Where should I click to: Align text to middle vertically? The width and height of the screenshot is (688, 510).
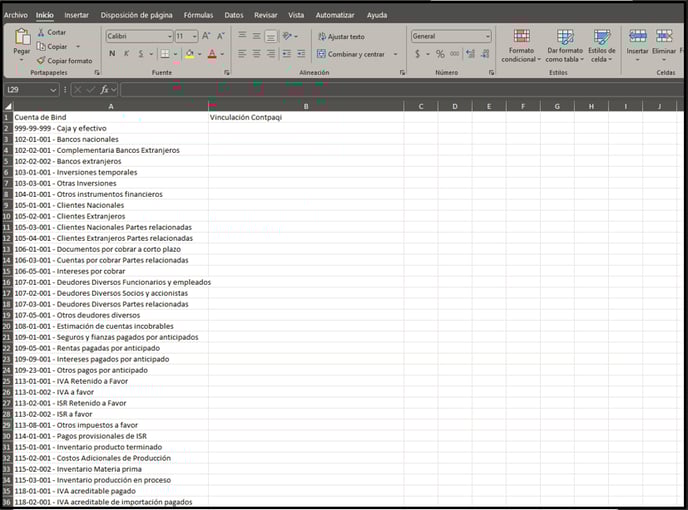click(257, 36)
